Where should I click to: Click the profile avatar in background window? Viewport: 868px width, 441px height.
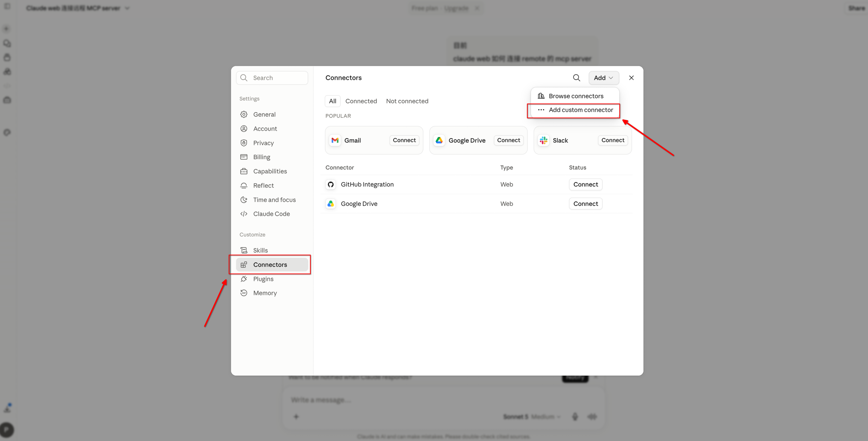[x=7, y=430]
